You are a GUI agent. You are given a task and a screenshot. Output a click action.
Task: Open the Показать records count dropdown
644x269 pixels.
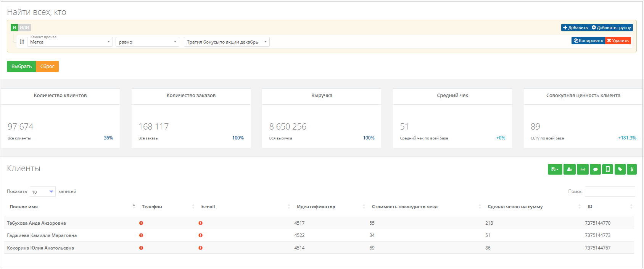(43, 191)
